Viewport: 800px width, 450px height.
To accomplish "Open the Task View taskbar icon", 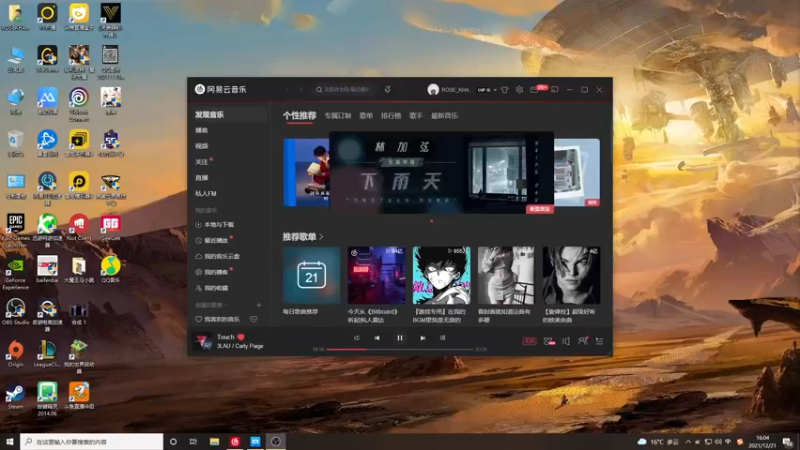I will click(193, 441).
